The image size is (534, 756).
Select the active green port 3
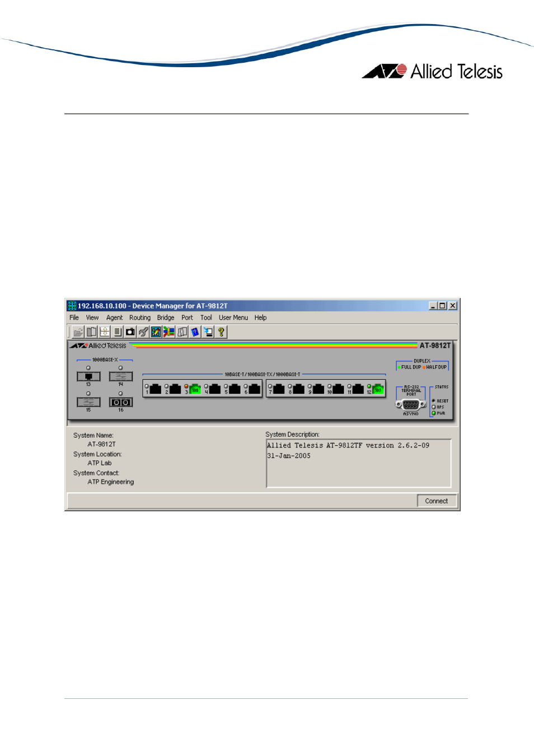(x=195, y=389)
